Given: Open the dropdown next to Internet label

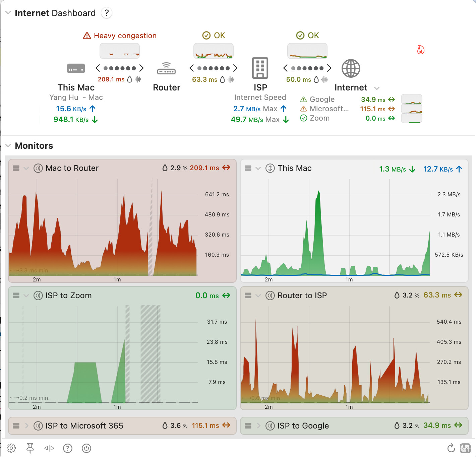Looking at the screenshot, I should pyautogui.click(x=377, y=88).
